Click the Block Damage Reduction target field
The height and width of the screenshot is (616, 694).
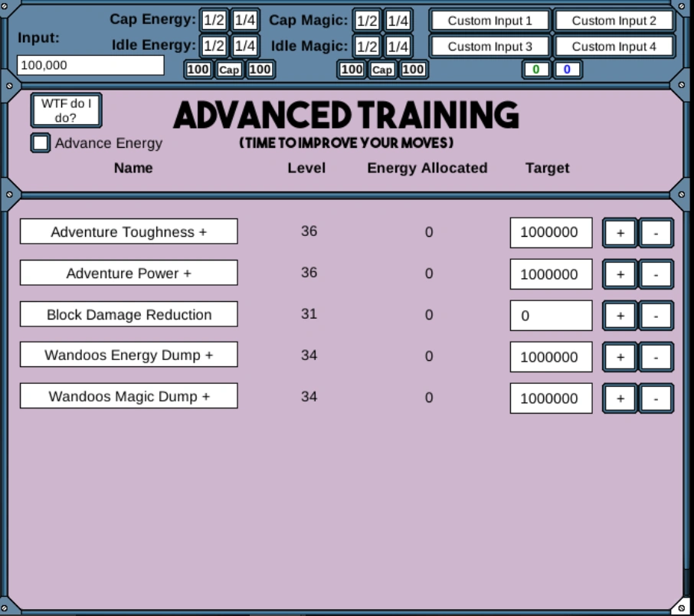(550, 315)
